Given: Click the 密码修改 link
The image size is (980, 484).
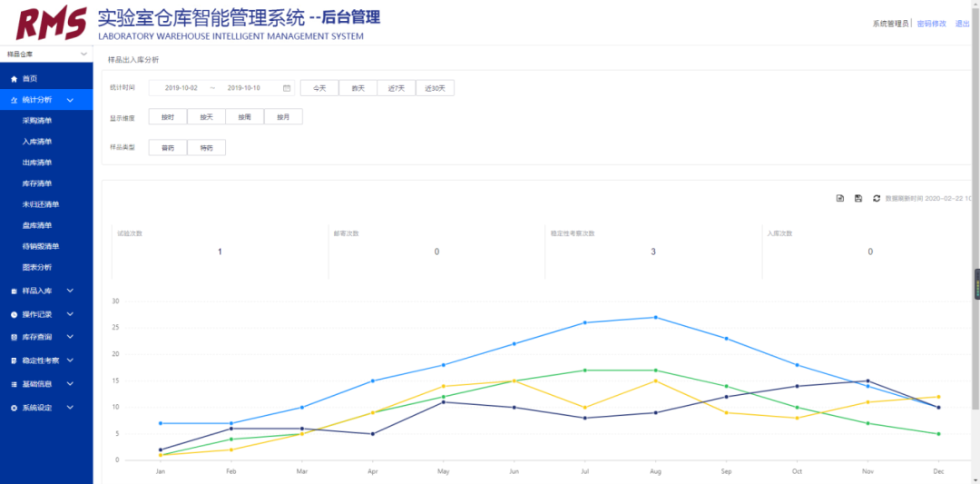Looking at the screenshot, I should click(x=931, y=24).
